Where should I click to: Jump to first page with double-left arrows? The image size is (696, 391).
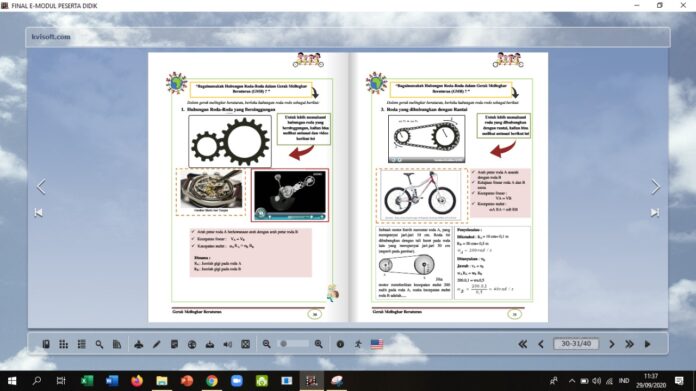click(523, 344)
